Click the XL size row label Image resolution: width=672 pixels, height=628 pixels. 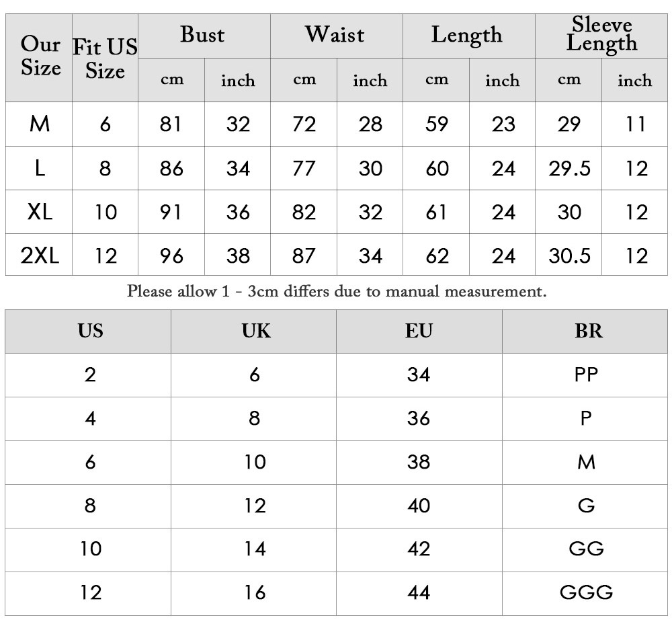click(40, 212)
